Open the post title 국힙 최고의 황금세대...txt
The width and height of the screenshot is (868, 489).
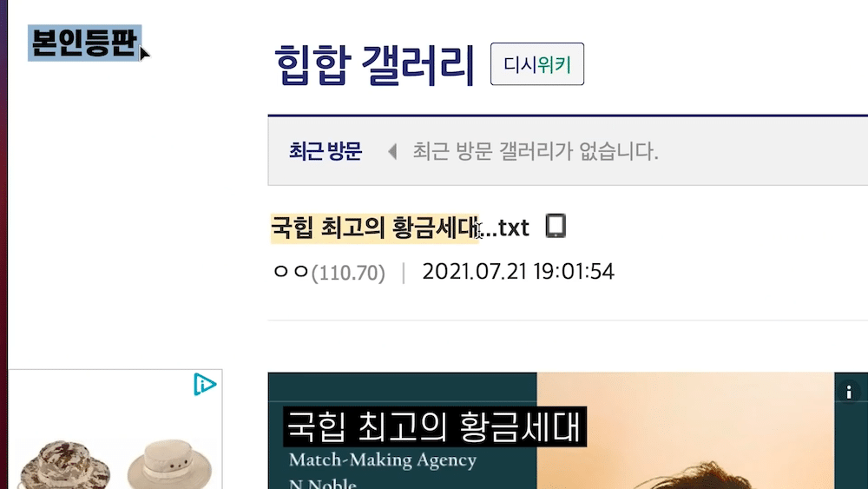(400, 228)
